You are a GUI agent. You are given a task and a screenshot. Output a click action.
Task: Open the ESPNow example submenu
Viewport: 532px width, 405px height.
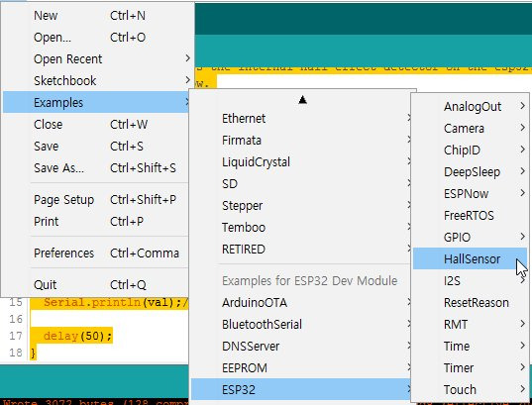pos(470,194)
